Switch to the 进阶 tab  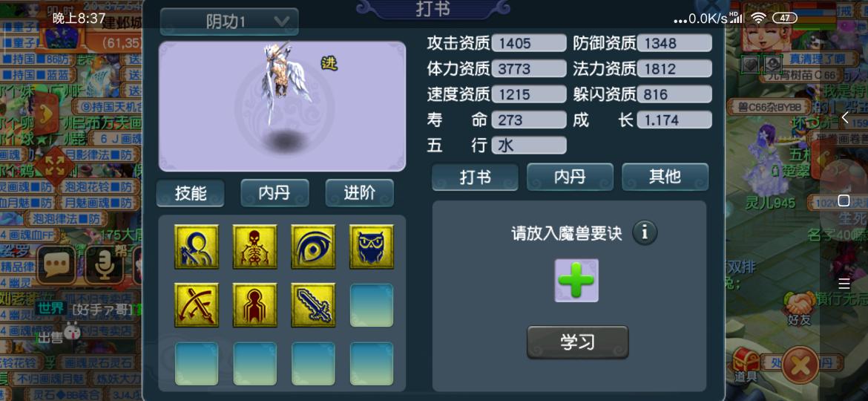tap(359, 193)
